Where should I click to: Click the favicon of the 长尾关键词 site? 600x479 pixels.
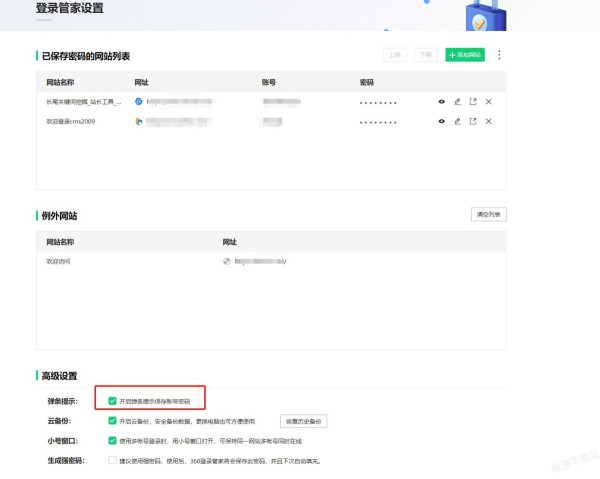click(139, 101)
